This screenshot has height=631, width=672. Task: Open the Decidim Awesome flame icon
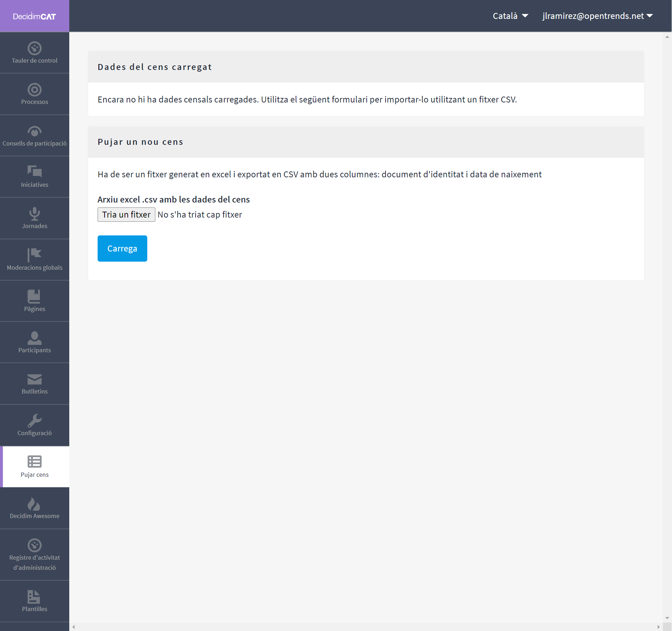point(34,504)
